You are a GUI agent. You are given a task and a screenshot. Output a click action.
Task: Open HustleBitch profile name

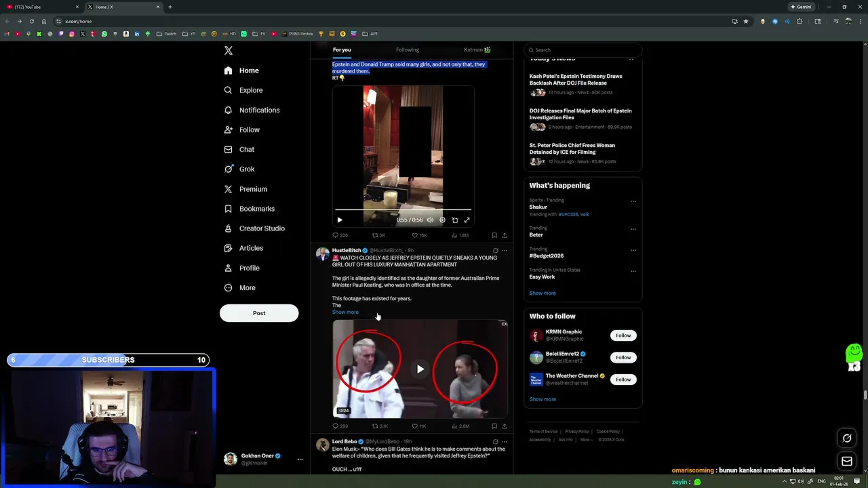[x=347, y=250]
